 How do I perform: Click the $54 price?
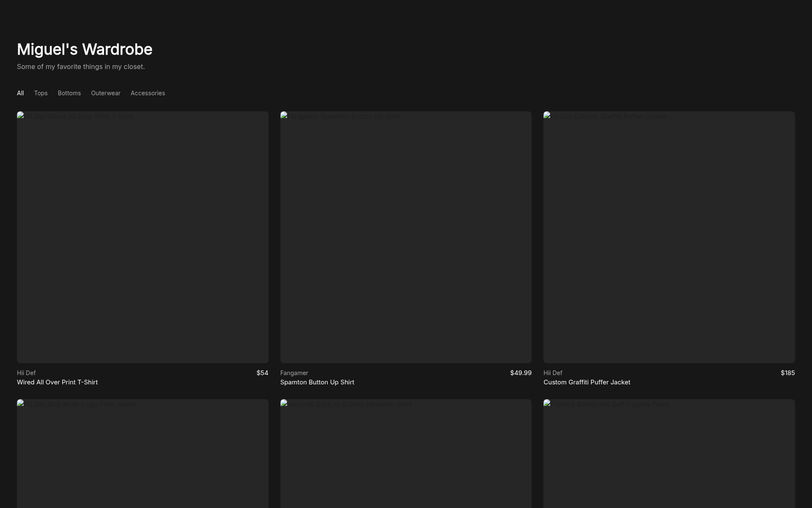point(262,373)
